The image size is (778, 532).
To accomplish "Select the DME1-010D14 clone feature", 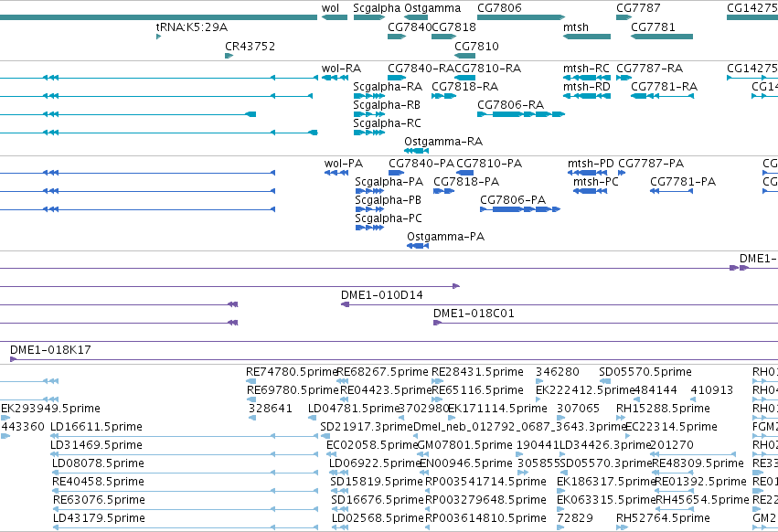I will pyautogui.click(x=560, y=304).
